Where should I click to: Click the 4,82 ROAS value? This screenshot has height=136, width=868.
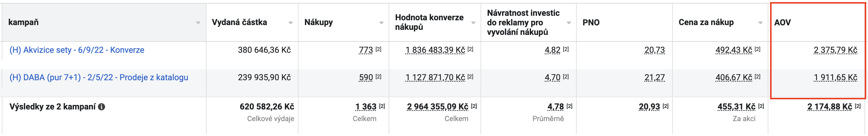pyautogui.click(x=552, y=50)
